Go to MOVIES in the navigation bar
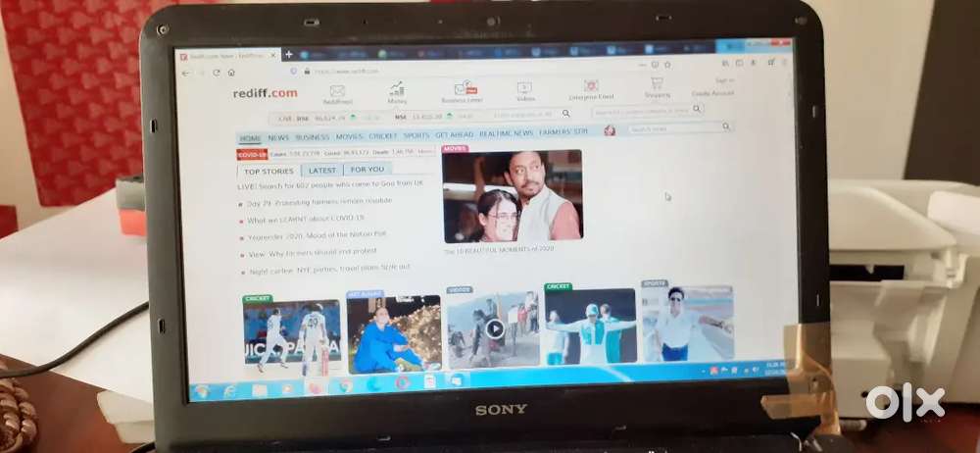This screenshot has height=453, width=980. pyautogui.click(x=349, y=137)
